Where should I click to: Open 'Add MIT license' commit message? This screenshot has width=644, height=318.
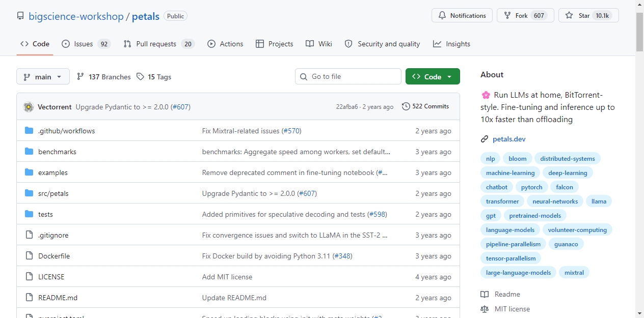tap(227, 277)
